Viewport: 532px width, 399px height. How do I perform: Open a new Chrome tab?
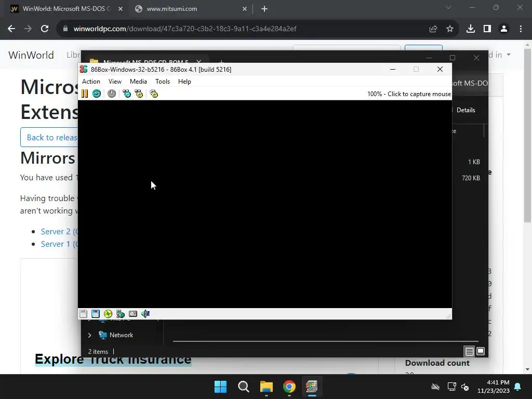click(264, 9)
